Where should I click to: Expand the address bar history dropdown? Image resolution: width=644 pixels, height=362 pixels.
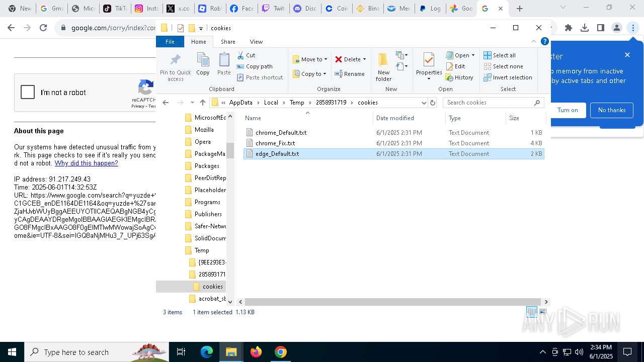tap(424, 103)
